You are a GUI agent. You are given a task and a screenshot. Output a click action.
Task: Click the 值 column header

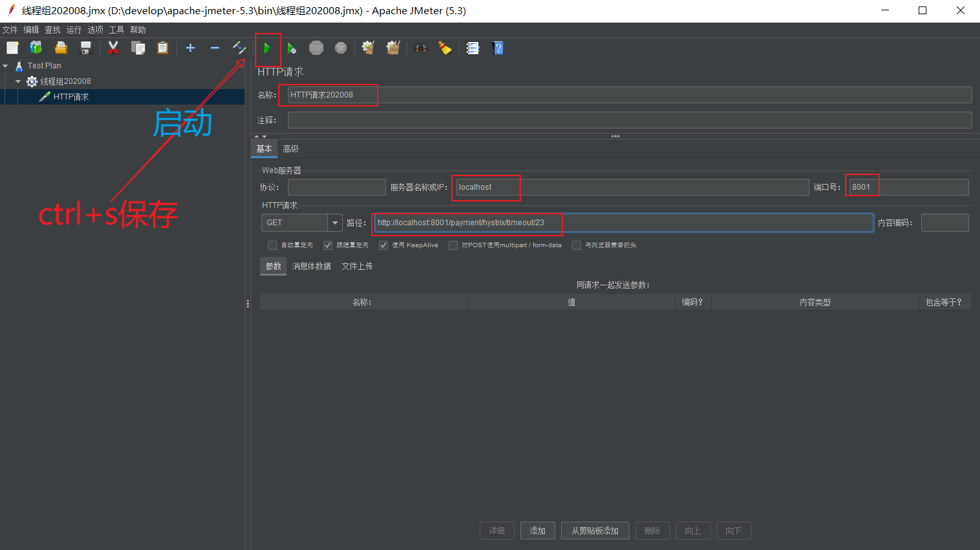[571, 302]
